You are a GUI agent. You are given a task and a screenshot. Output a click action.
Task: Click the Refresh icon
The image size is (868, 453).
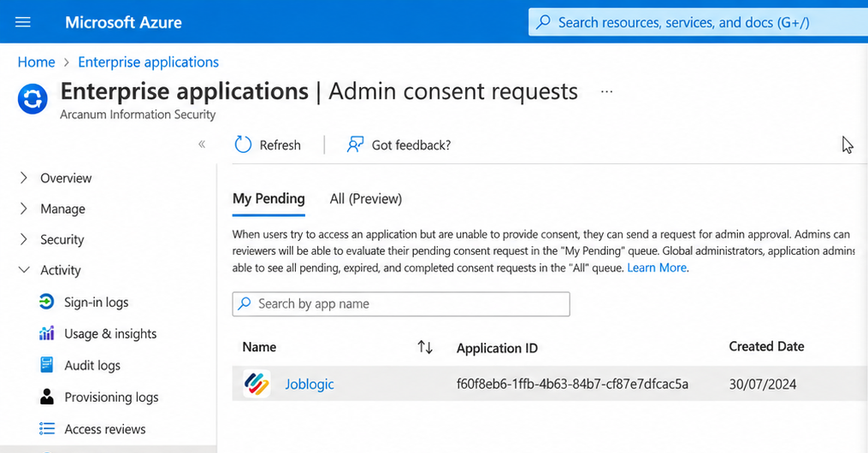click(x=243, y=145)
